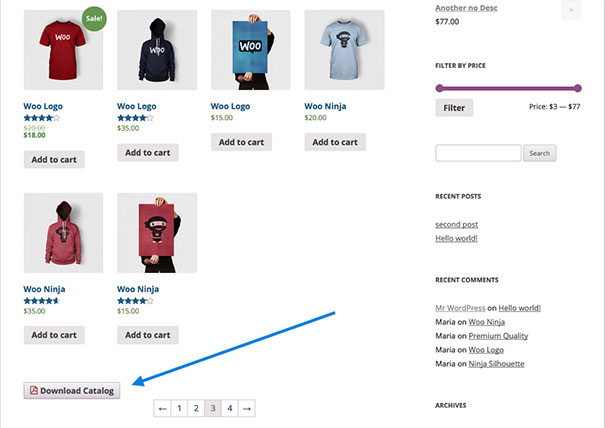Open the light blue Woo Ninja t-shirt image
This screenshot has height=428, width=605.
(x=344, y=50)
